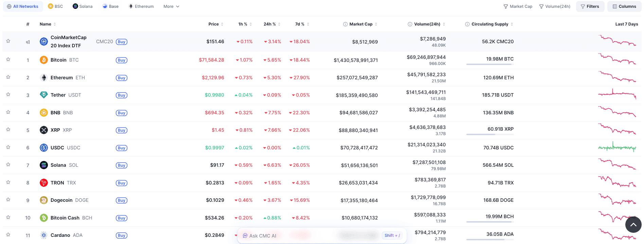Viewport: 644px width, 244px height.
Task: Toggle the watchlist star for XRP
Action: click(8, 130)
